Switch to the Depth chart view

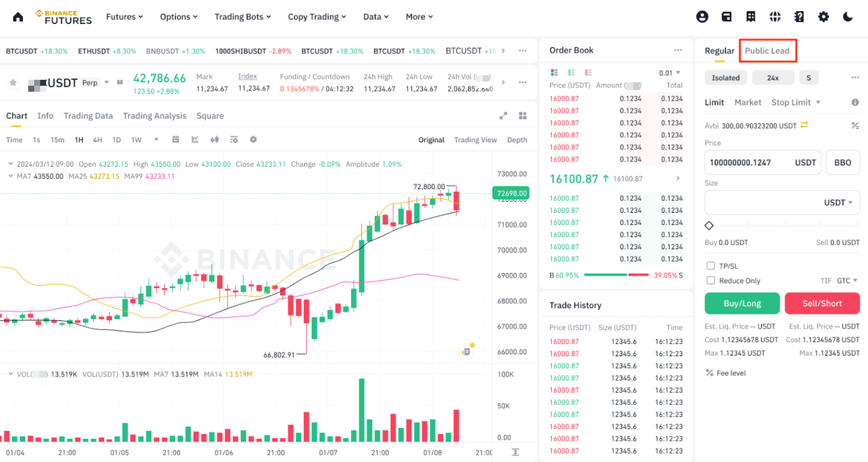click(517, 140)
